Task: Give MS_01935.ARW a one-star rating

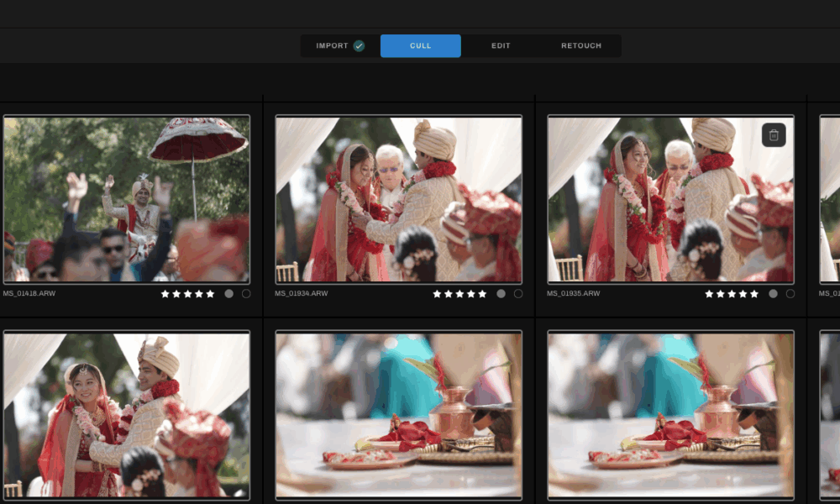Action: [x=709, y=293]
